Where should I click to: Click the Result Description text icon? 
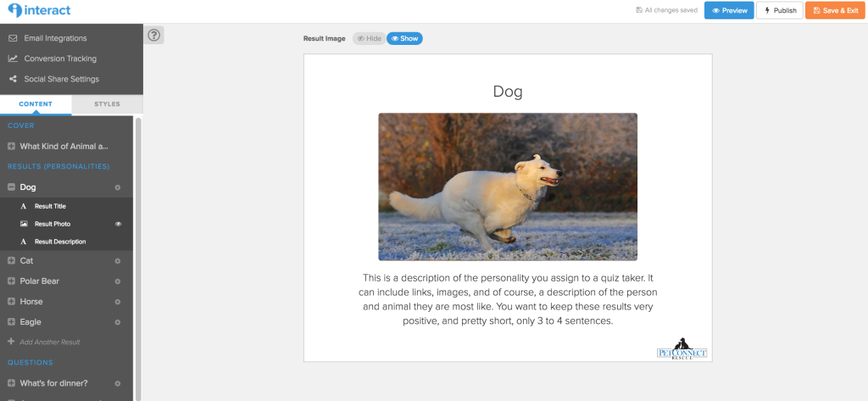(23, 242)
